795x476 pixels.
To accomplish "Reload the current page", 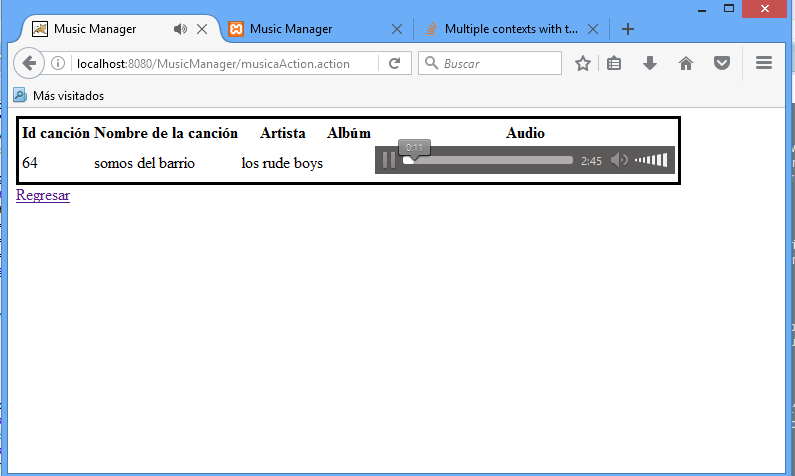I will pyautogui.click(x=394, y=63).
